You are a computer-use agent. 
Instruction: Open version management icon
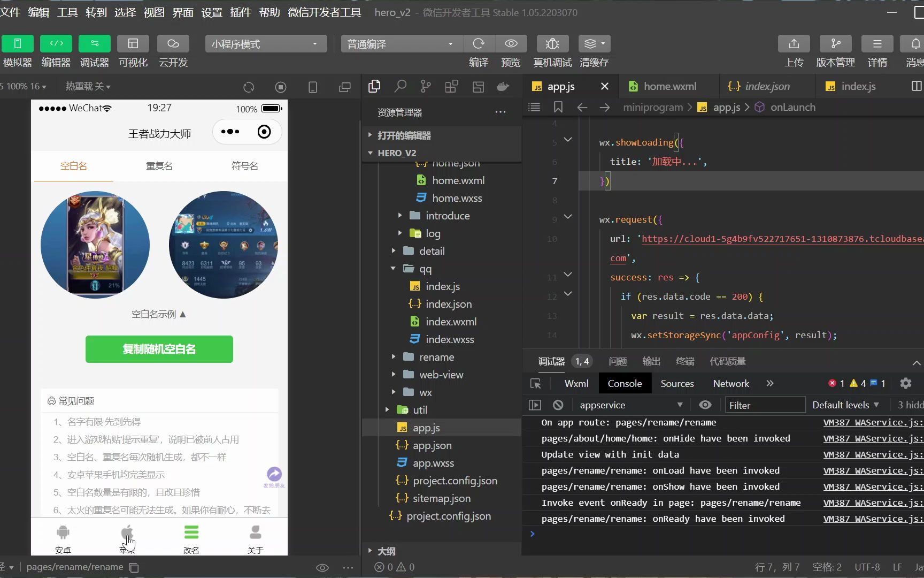click(836, 43)
